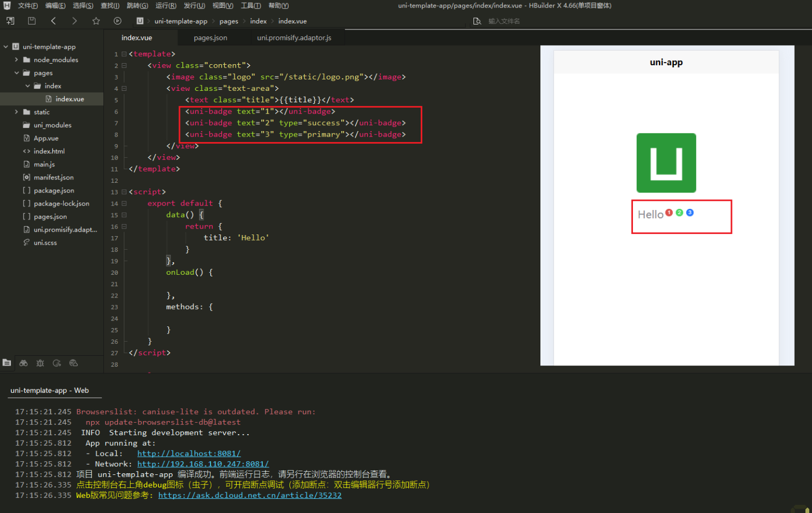Fold the data() block at line 15
The width and height of the screenshot is (812, 513).
(124, 215)
